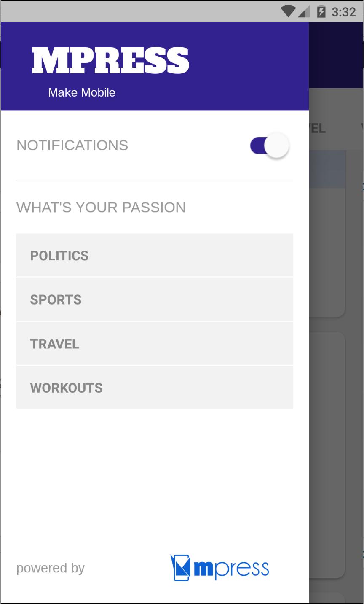
Task: Tap the battery charging icon
Action: [x=321, y=11]
